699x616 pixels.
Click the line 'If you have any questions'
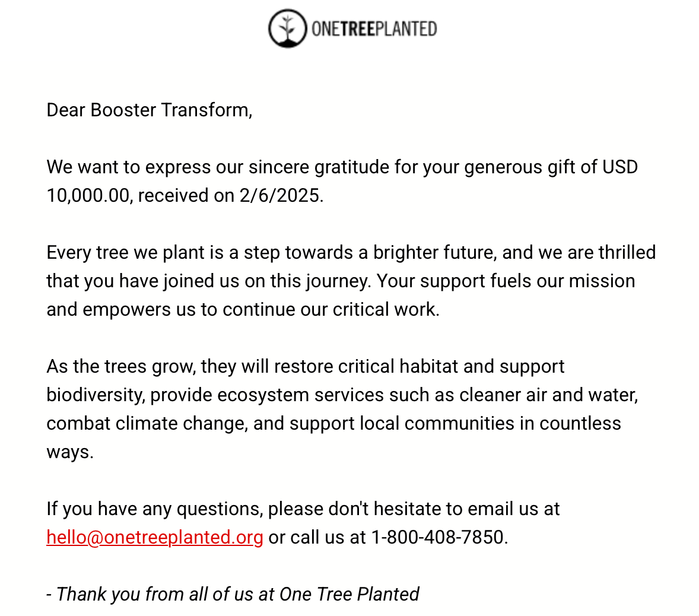pos(303,509)
